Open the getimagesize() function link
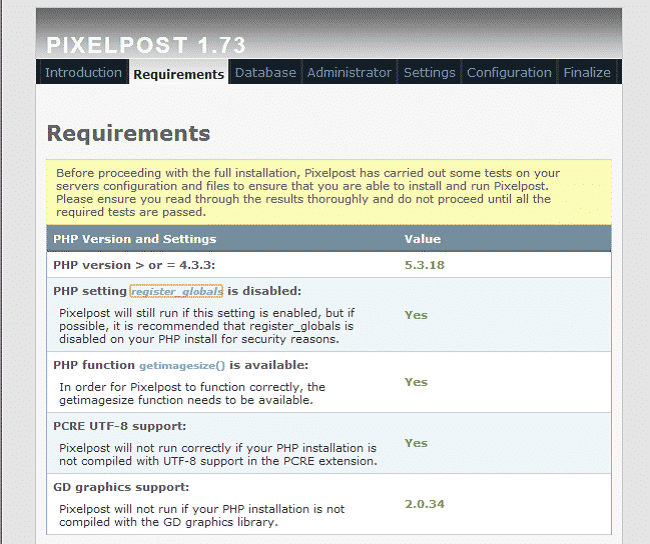 [x=182, y=365]
